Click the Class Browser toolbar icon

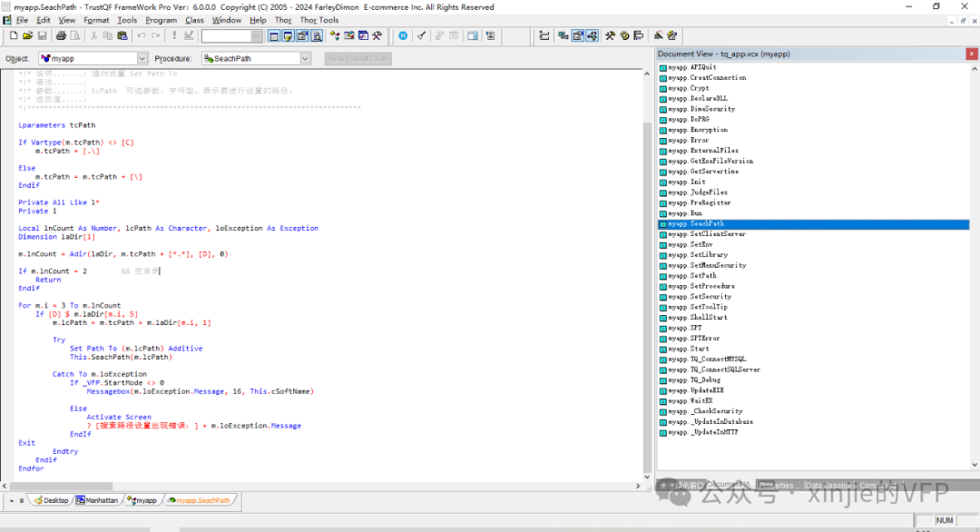(335, 36)
